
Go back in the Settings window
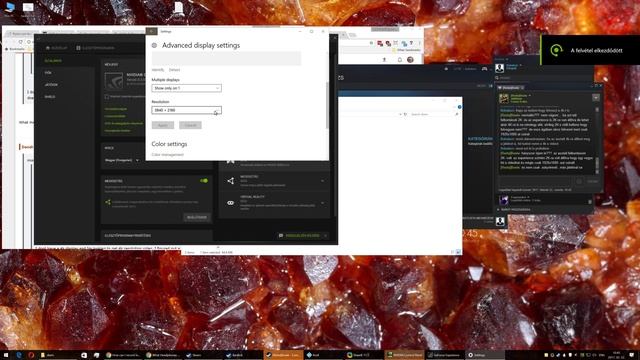pos(151,31)
